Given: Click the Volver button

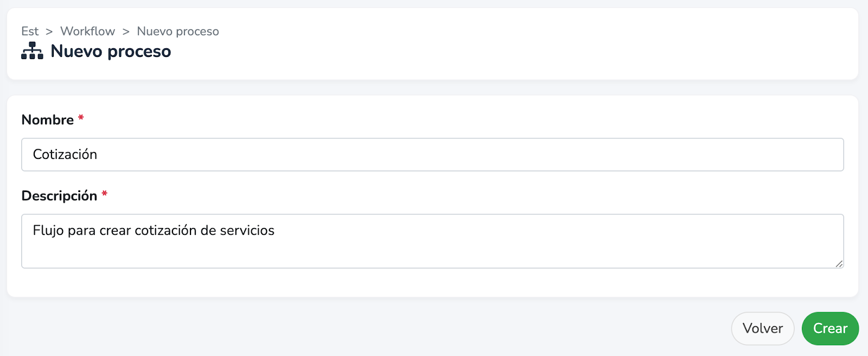Looking at the screenshot, I should pos(763,328).
